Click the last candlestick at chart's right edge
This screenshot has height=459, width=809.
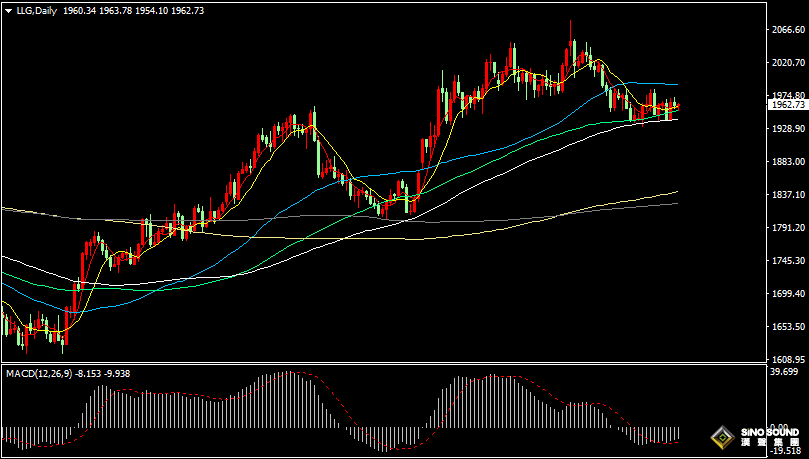(678, 105)
